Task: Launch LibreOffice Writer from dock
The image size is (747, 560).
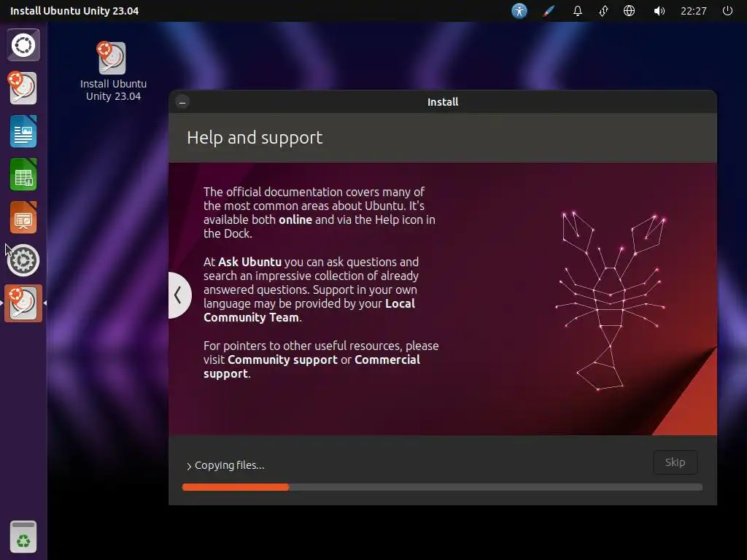Action: (x=23, y=131)
